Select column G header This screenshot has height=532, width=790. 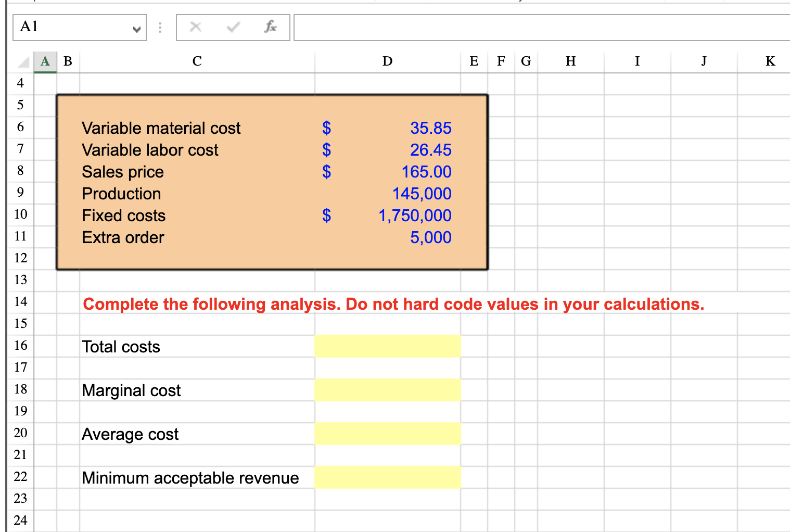pyautogui.click(x=526, y=61)
